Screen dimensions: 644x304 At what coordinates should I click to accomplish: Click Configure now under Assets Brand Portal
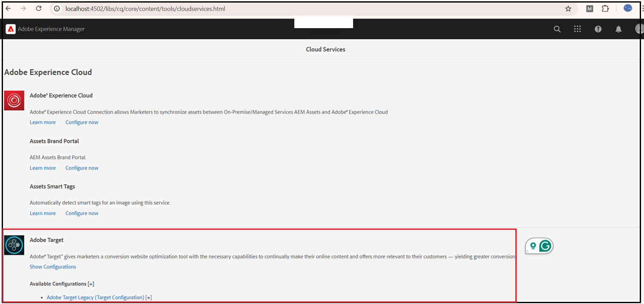[x=82, y=168]
